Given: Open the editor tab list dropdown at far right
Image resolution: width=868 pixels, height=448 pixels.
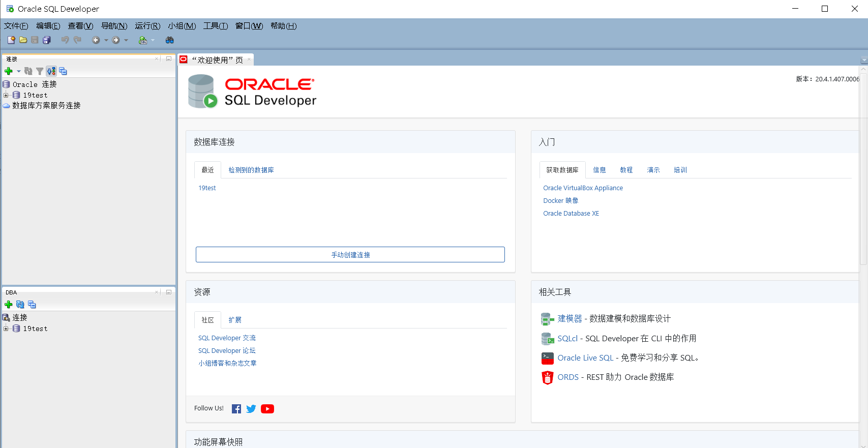Looking at the screenshot, I should 863,61.
